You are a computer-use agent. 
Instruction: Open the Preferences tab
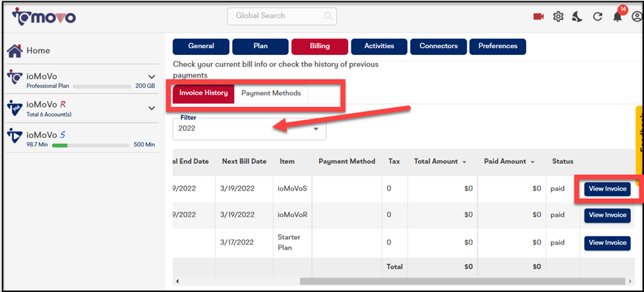[x=497, y=47]
